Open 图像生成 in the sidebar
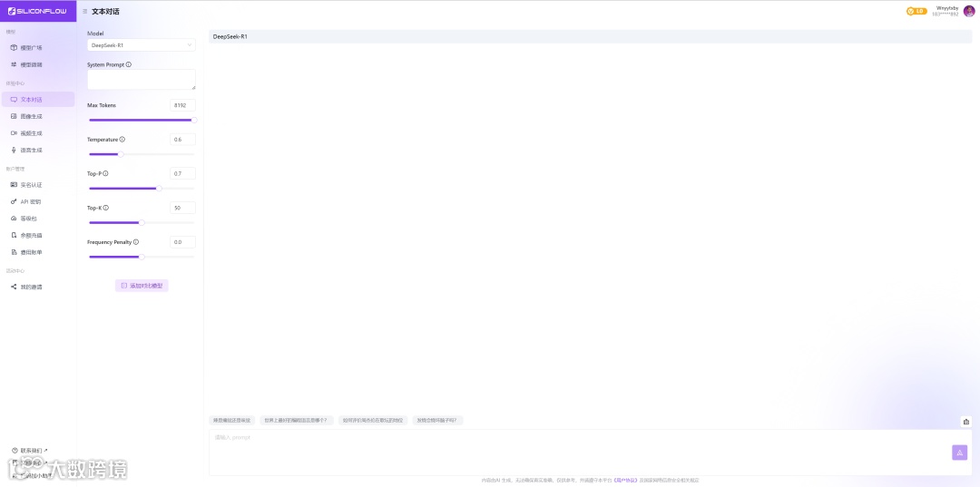The width and height of the screenshot is (980, 487). (x=31, y=116)
